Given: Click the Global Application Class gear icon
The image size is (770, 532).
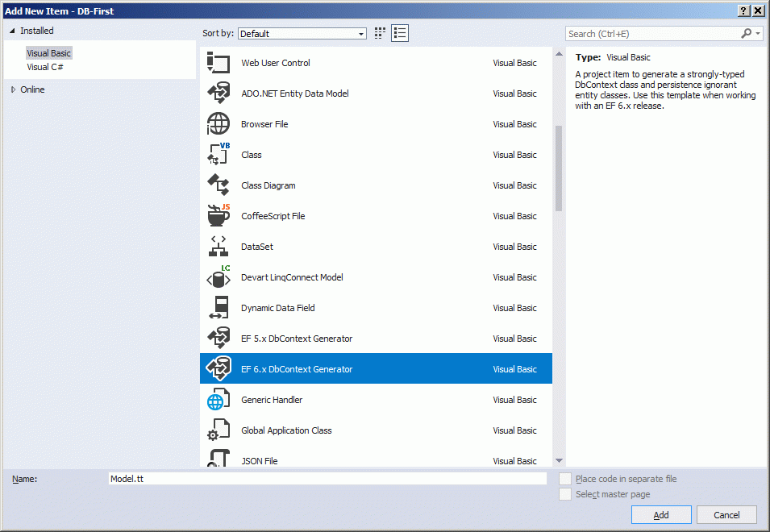Looking at the screenshot, I should click(x=219, y=430).
